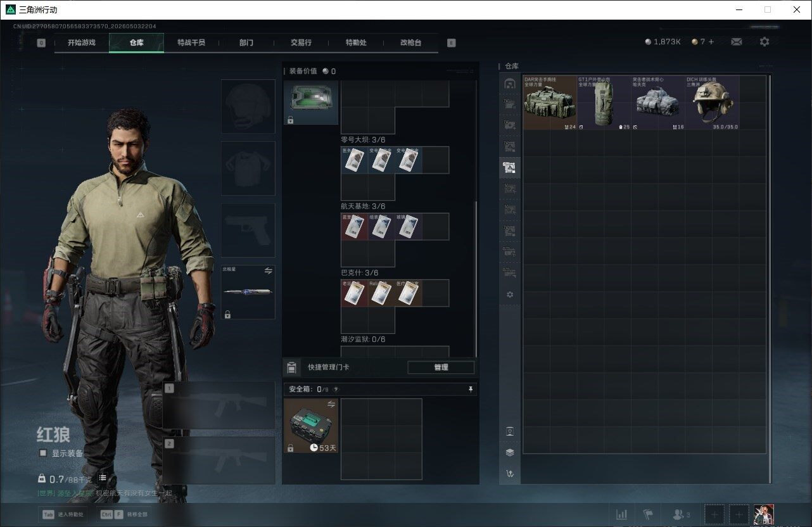Open the main warehouse category icon

[x=510, y=84]
